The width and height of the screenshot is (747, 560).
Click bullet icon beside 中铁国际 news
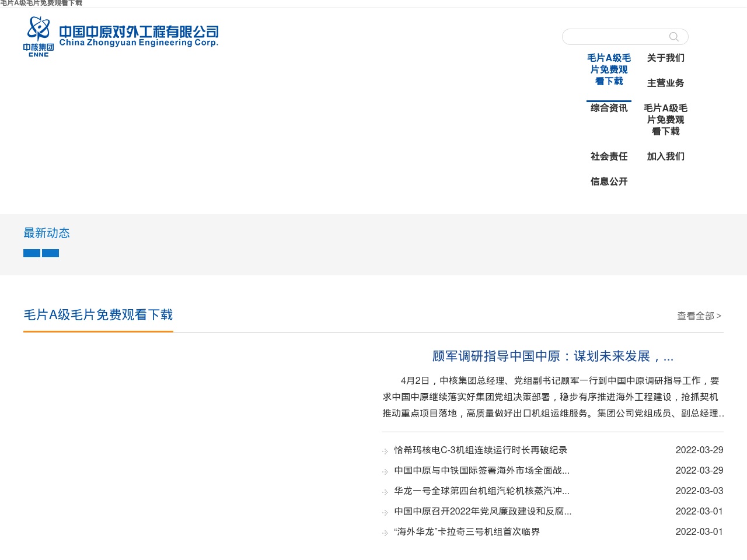pyautogui.click(x=385, y=471)
